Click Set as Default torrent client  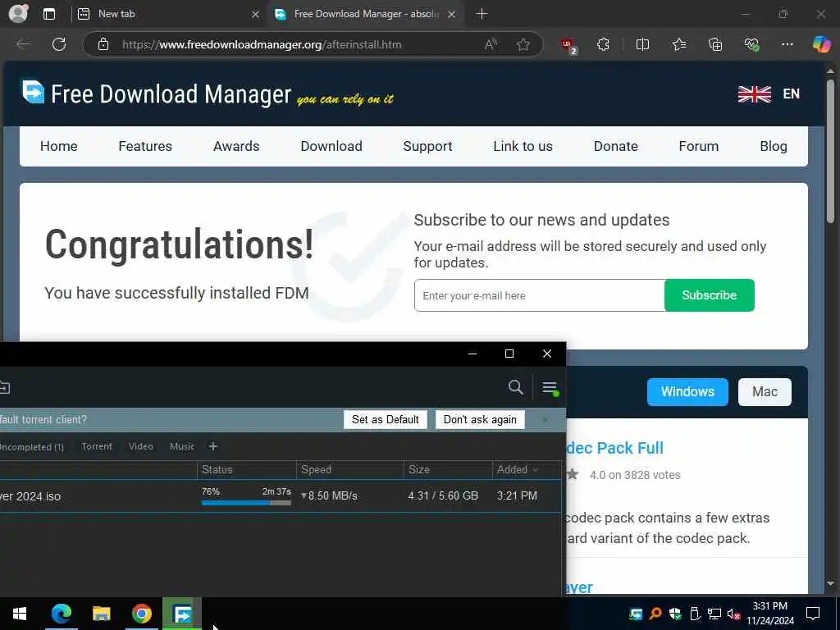[386, 419]
